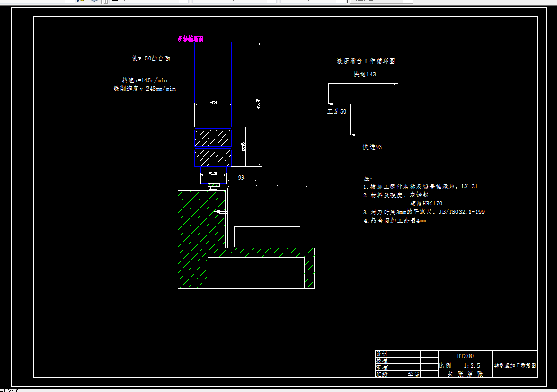Select the 班级 title block cell
Viewport: 557px width, 392px height.
click(382, 374)
